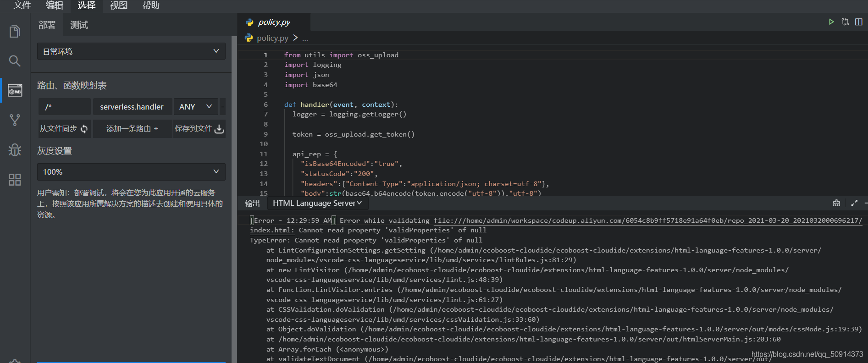868x363 pixels.
Task: Click the sidebar vertical scrollbar
Action: click(234, 199)
